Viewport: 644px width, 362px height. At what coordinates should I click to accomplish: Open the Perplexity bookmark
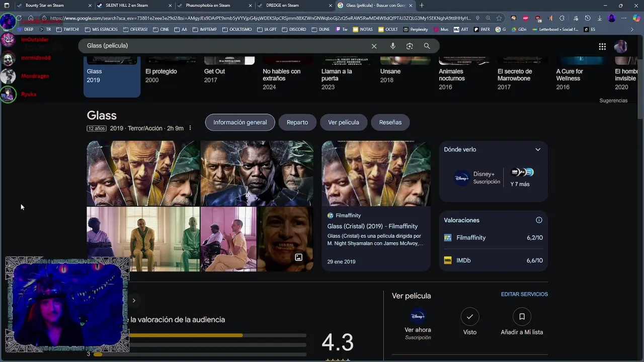click(x=415, y=30)
